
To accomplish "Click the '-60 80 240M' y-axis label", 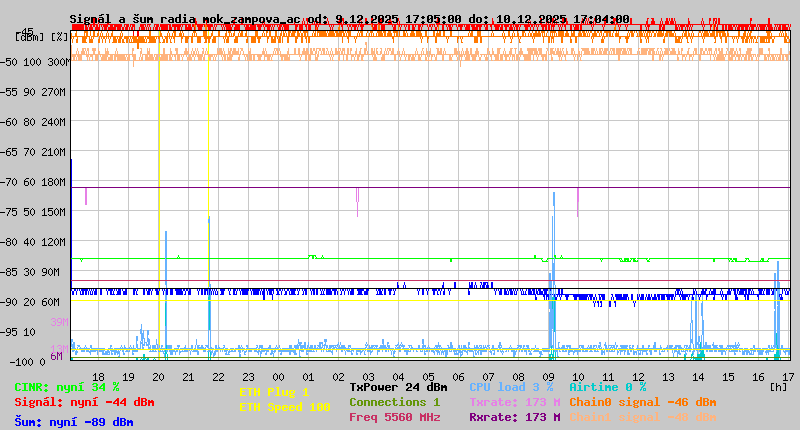I will (33, 122).
